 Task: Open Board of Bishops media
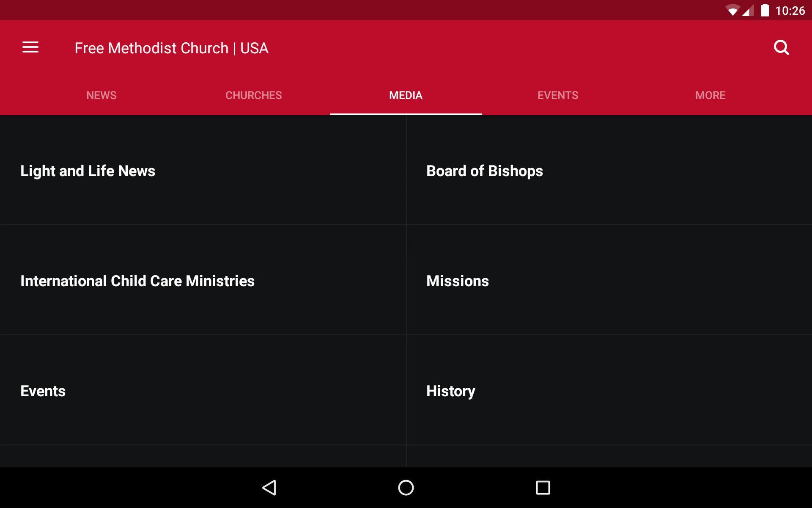tap(609, 170)
